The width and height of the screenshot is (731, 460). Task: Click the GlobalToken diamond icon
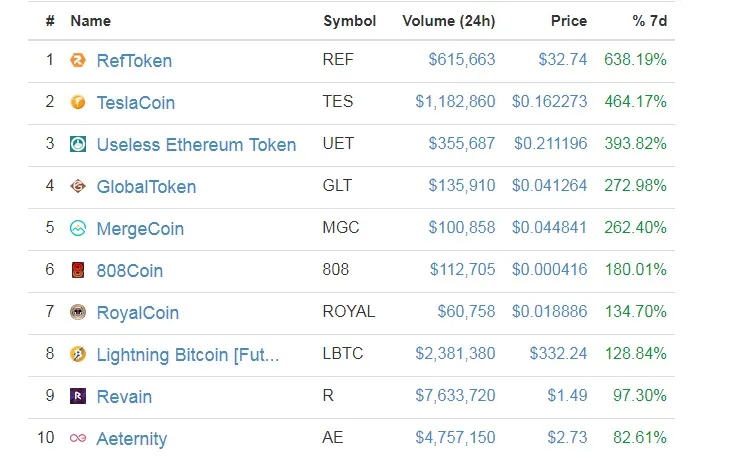point(78,186)
